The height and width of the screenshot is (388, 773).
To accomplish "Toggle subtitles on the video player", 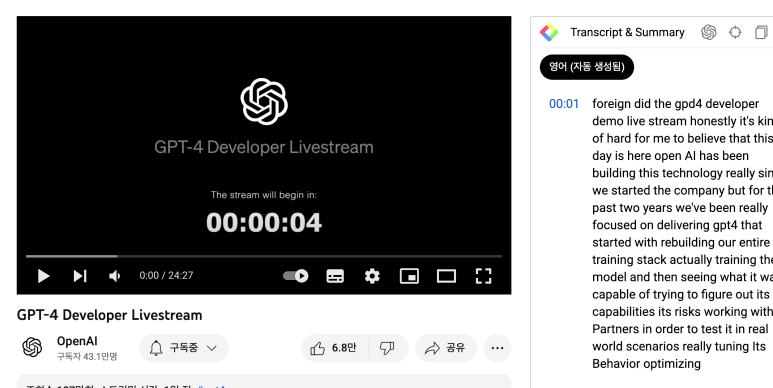I will coord(335,276).
